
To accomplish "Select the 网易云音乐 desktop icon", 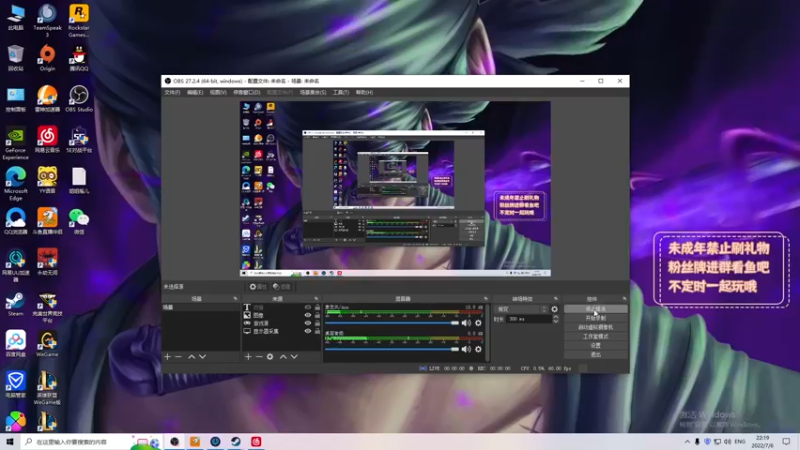I will [47, 140].
